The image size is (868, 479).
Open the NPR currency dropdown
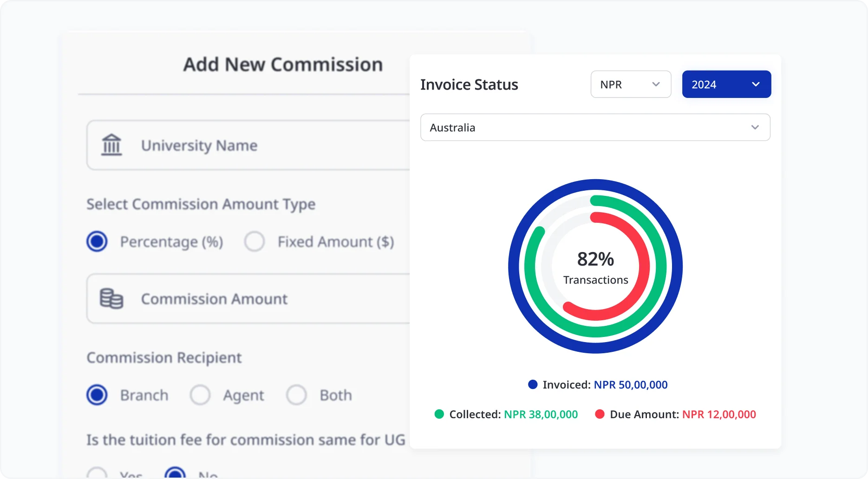click(631, 84)
